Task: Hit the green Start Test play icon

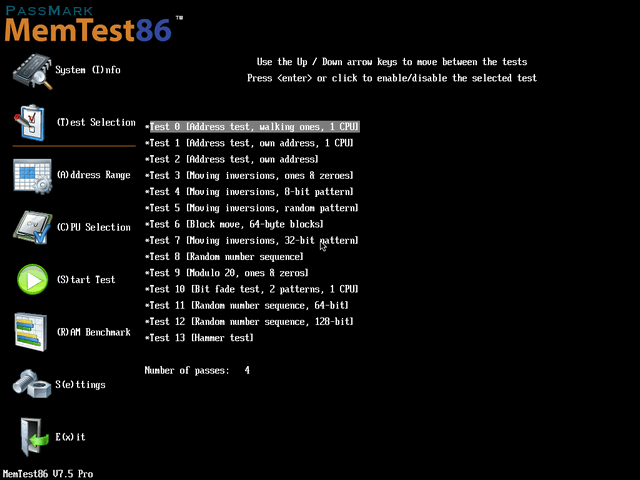Action: pyautogui.click(x=33, y=280)
